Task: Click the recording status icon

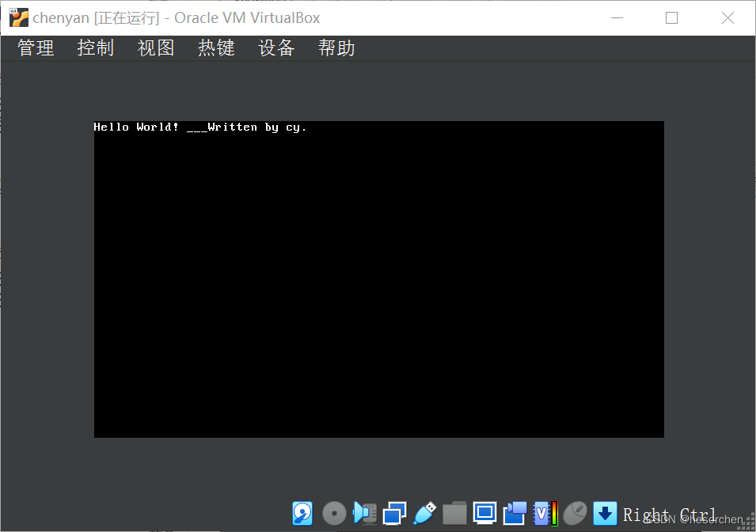Action: (515, 513)
